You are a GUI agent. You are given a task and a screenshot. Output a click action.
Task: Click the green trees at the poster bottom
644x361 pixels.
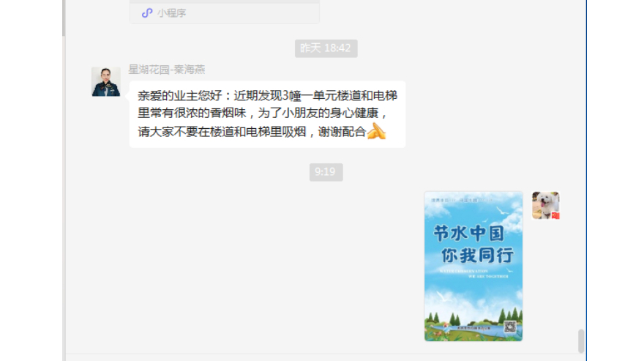pos(473,318)
